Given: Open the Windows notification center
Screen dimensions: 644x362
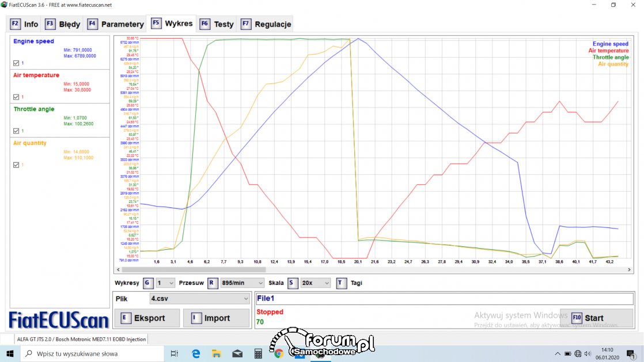Looking at the screenshot, I should pyautogui.click(x=631, y=353).
